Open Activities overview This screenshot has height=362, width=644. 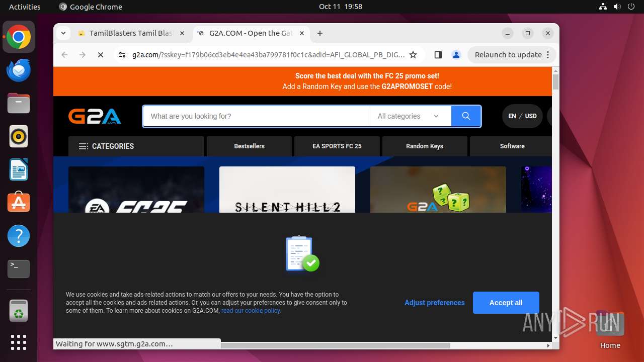point(25,7)
